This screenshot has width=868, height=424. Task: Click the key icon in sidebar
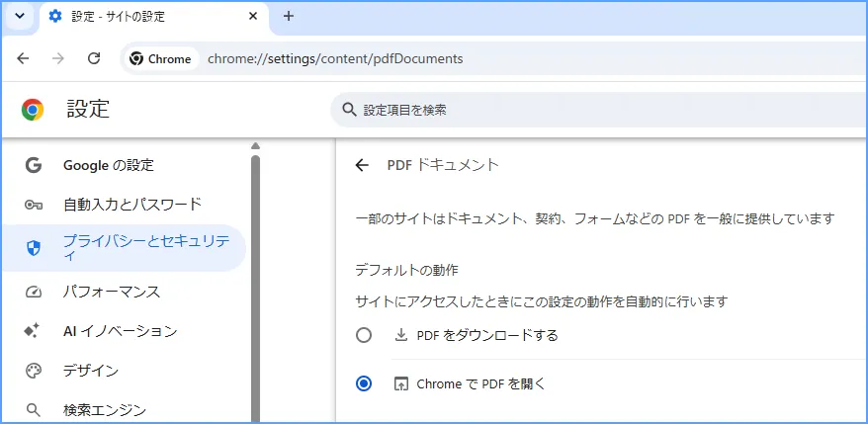click(34, 206)
